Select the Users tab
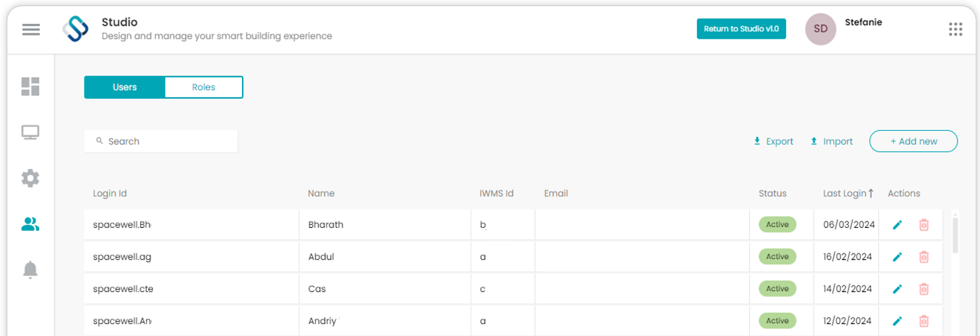The height and width of the screenshot is (336, 980). (124, 87)
